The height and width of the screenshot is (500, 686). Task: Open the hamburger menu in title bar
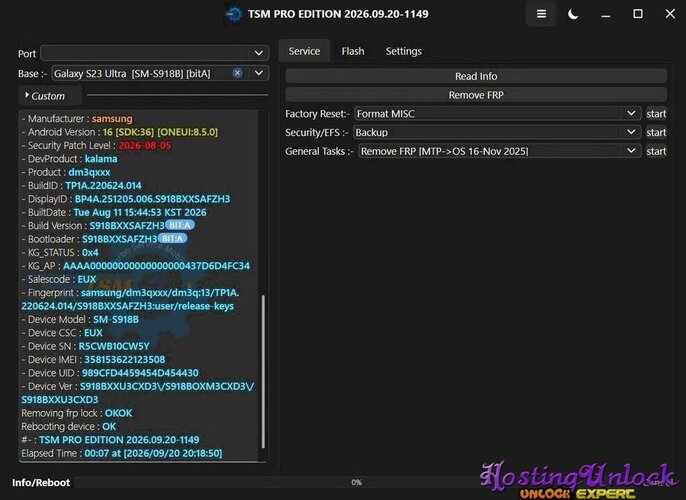pos(541,14)
